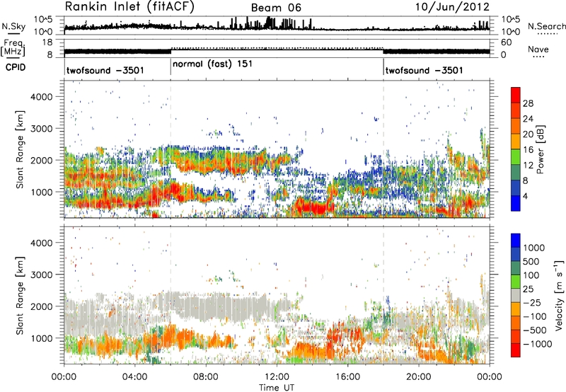Image resolution: width=566 pixels, height=392 pixels.
Task: Click the '500' velocity colorbar tick
Action: (531, 261)
